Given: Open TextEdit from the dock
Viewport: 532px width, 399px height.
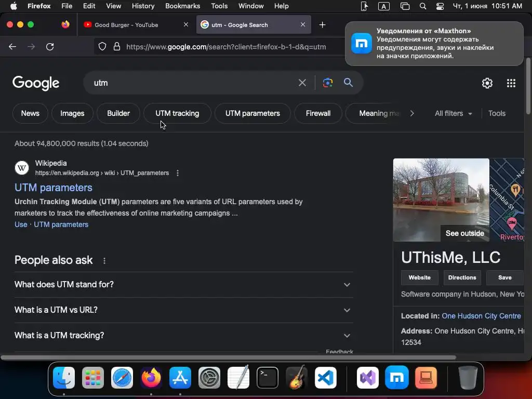Looking at the screenshot, I should point(238,378).
